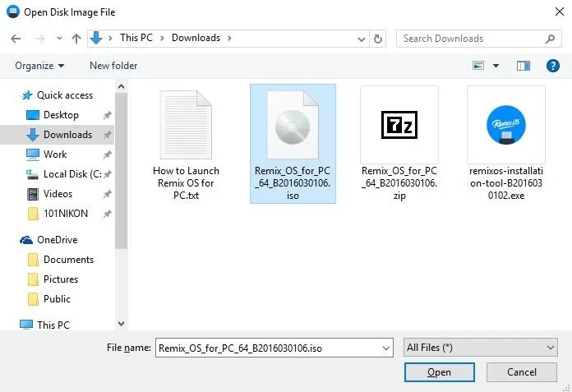
Task: Open the More view options dropdown arrow
Action: (x=496, y=66)
